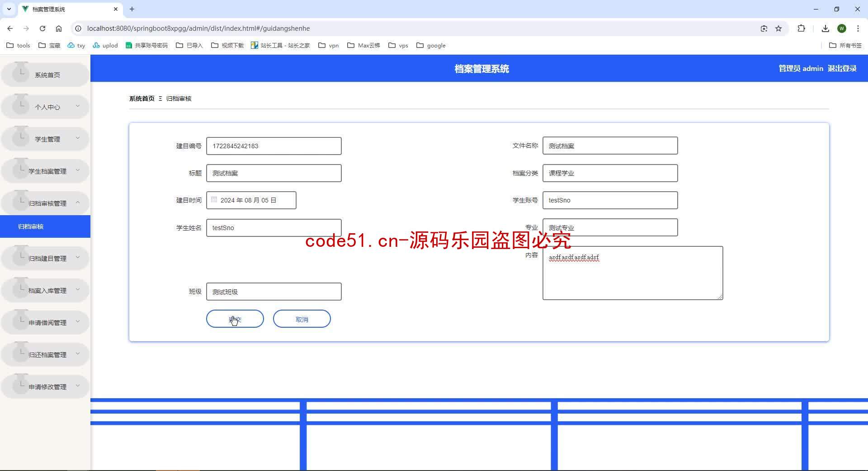Screen dimensions: 868x471
Task: Open the Max云梯 bookmark folder
Action: (363, 45)
